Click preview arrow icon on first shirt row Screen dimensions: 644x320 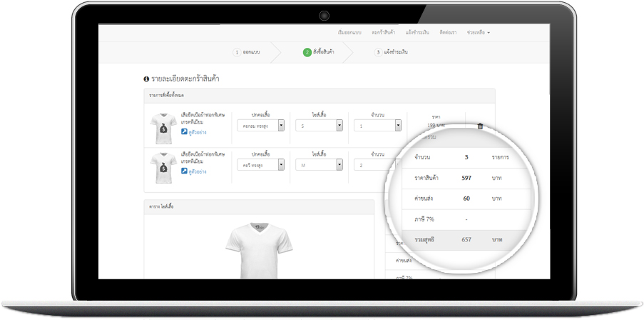click(185, 131)
